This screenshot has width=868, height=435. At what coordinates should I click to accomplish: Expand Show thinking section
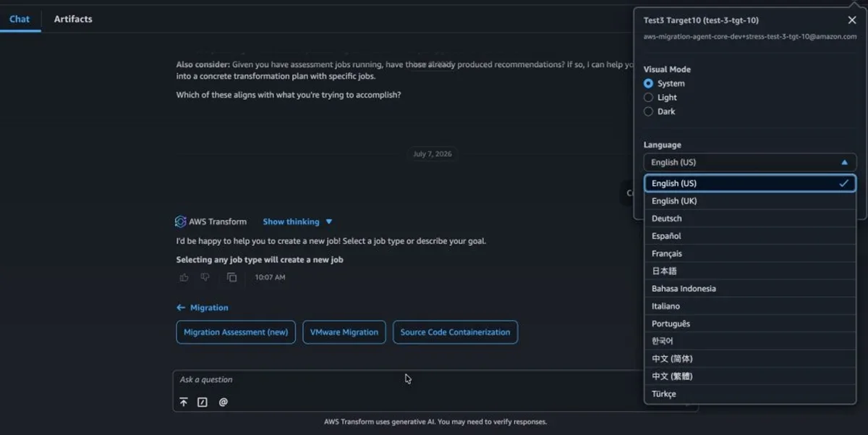tap(297, 221)
